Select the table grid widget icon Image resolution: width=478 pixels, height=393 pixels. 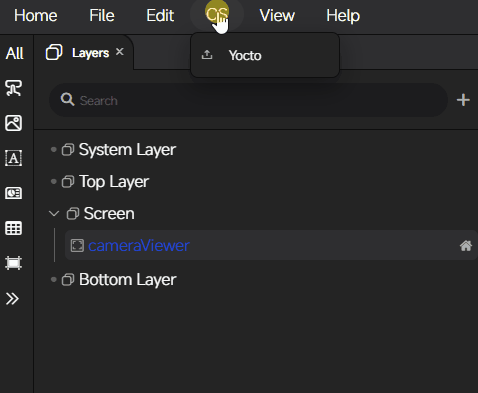[14, 228]
